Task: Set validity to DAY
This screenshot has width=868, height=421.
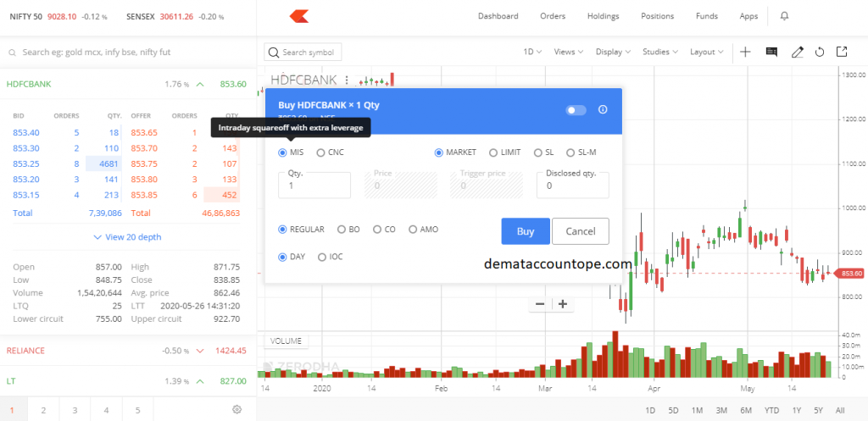Action: 283,257
